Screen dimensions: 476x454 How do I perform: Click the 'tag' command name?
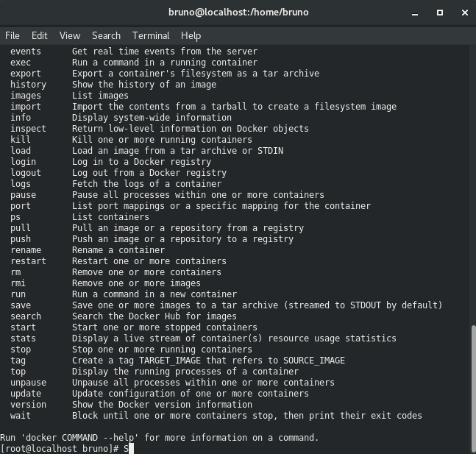pyautogui.click(x=18, y=360)
